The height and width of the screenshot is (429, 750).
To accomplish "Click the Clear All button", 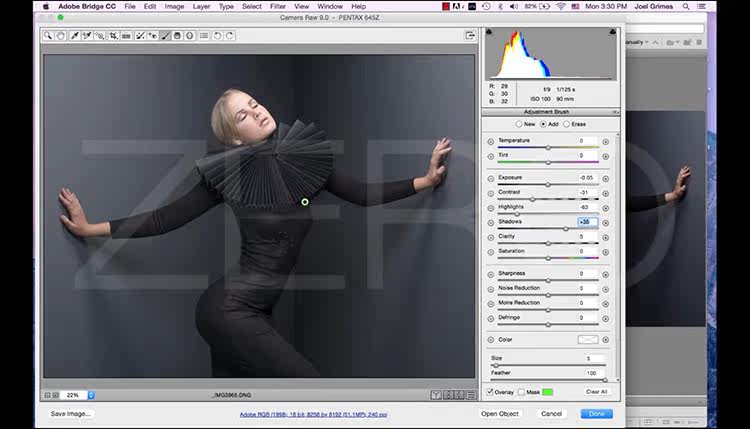I will pos(596,392).
